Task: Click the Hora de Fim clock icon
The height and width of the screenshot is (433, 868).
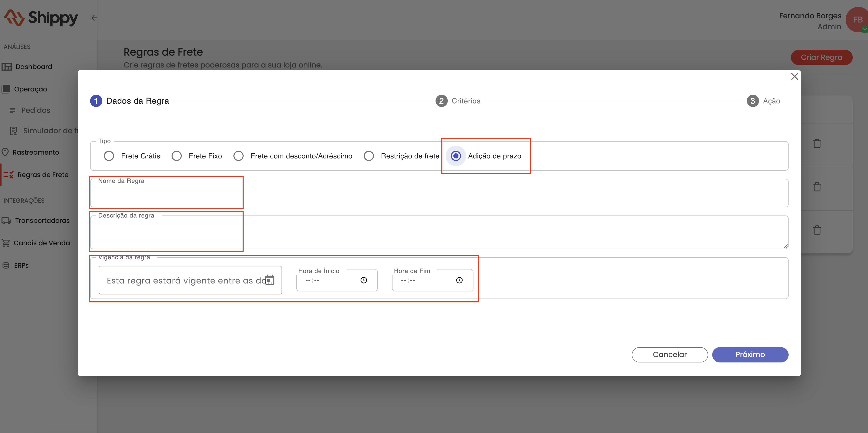Action: pyautogui.click(x=459, y=280)
